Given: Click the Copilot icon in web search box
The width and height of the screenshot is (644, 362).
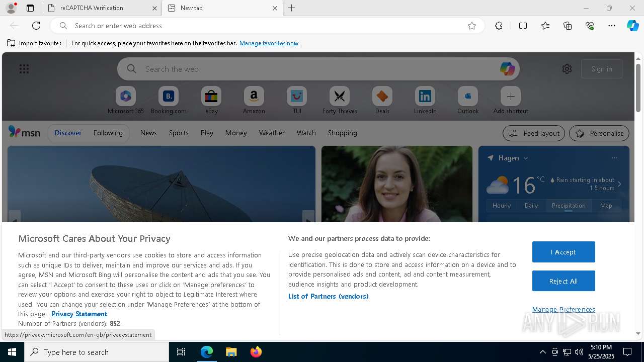Looking at the screenshot, I should pos(507,69).
